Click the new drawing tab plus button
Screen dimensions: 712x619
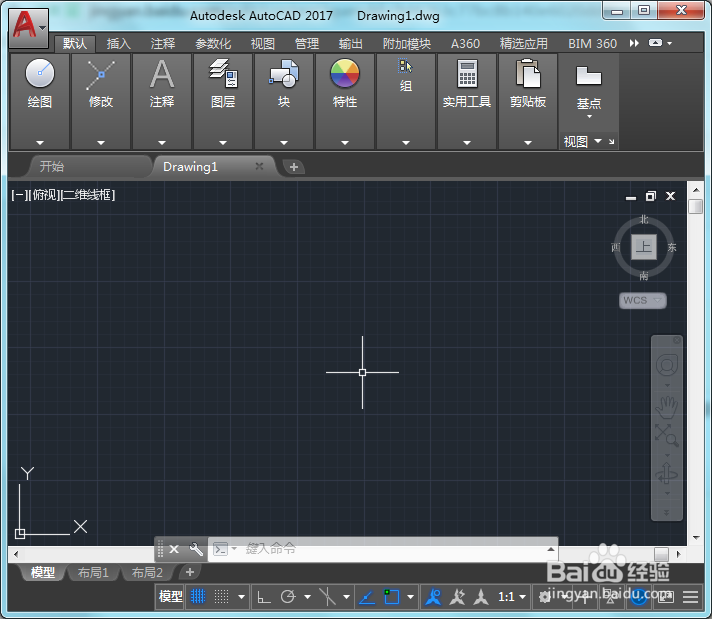294,167
